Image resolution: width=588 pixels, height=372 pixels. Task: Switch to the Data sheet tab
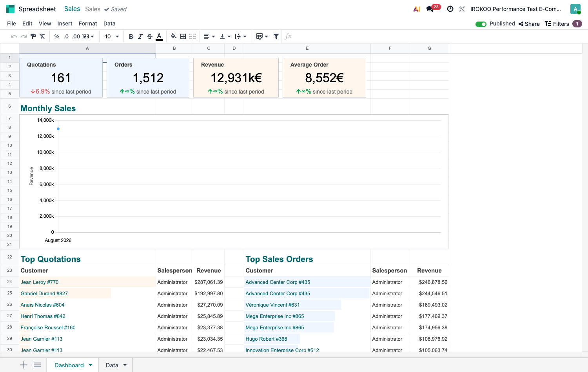click(112, 365)
